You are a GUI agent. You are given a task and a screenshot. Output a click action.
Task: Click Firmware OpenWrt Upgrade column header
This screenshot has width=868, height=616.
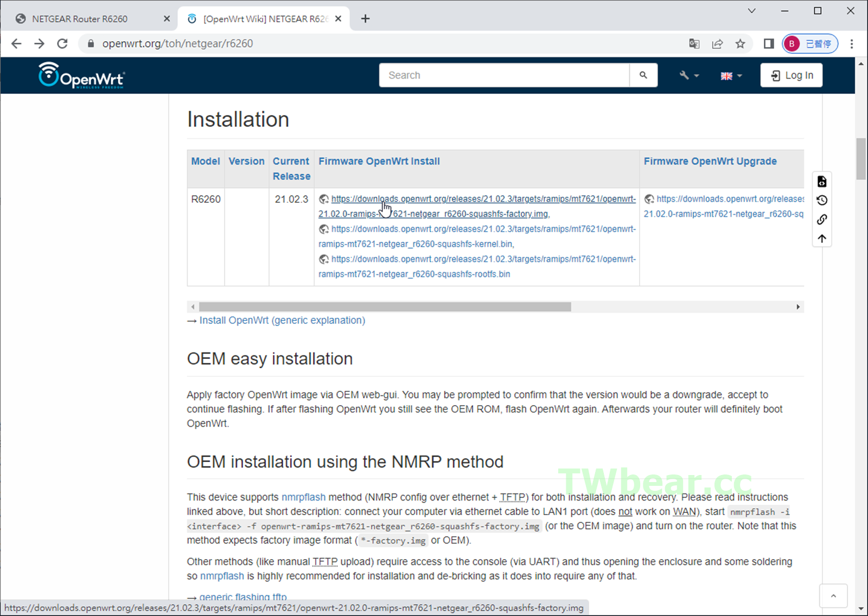[x=710, y=161]
